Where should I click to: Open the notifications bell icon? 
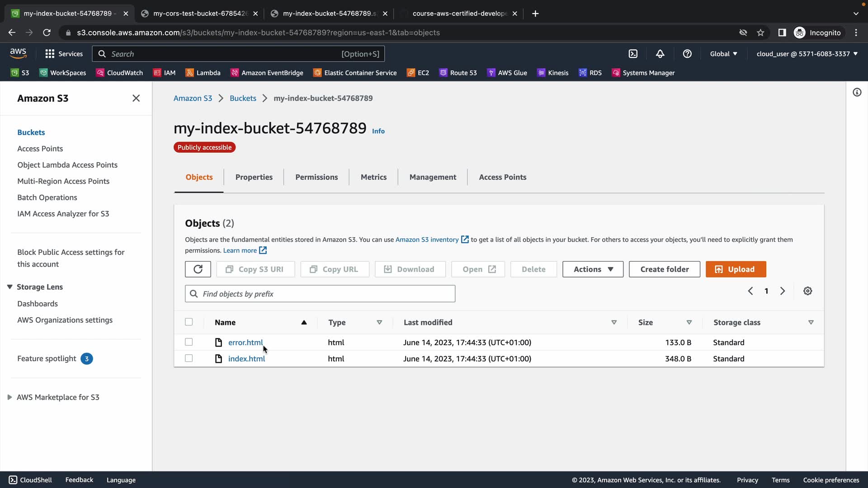660,54
